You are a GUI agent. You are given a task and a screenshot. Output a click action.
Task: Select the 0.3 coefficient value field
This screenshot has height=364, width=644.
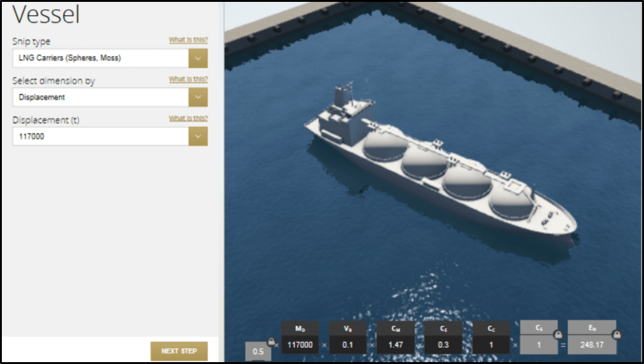(443, 345)
